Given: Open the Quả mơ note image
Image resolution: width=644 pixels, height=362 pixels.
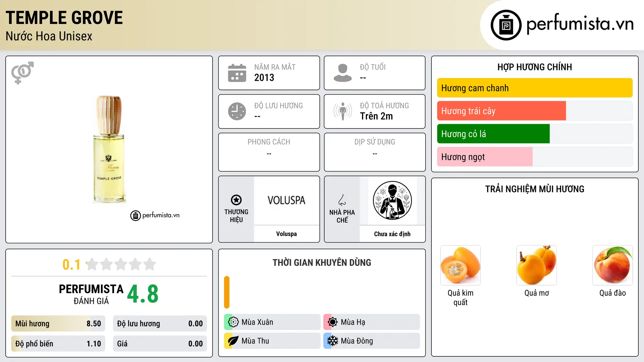Looking at the screenshot, I should pos(536,265).
